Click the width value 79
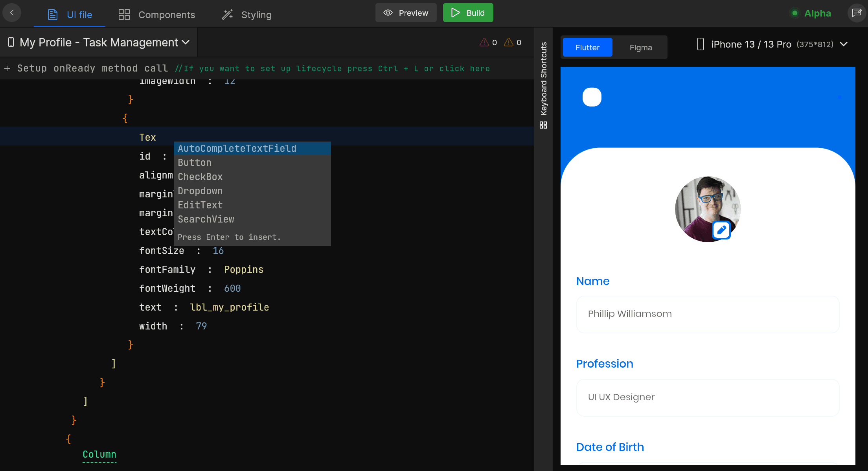The image size is (868, 471). pos(201,326)
